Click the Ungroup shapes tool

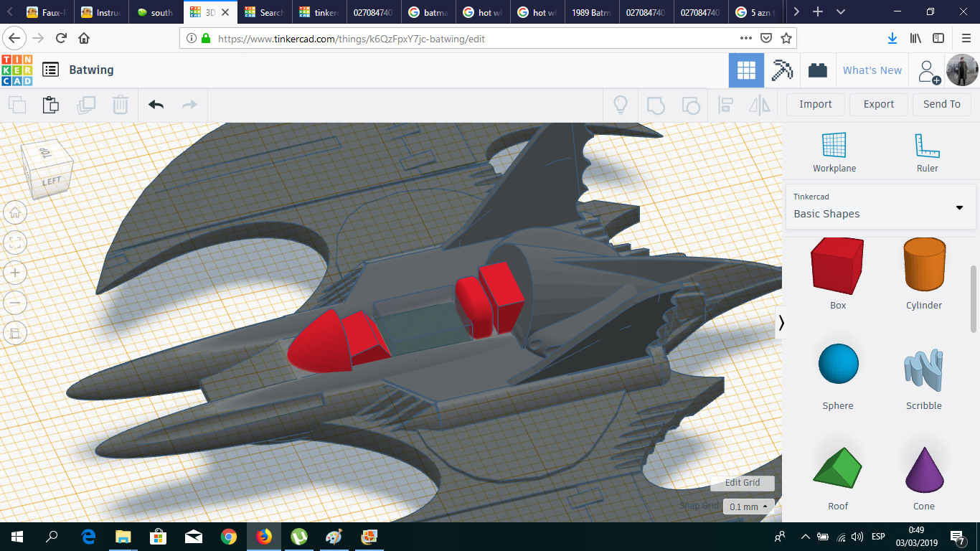[x=690, y=105]
